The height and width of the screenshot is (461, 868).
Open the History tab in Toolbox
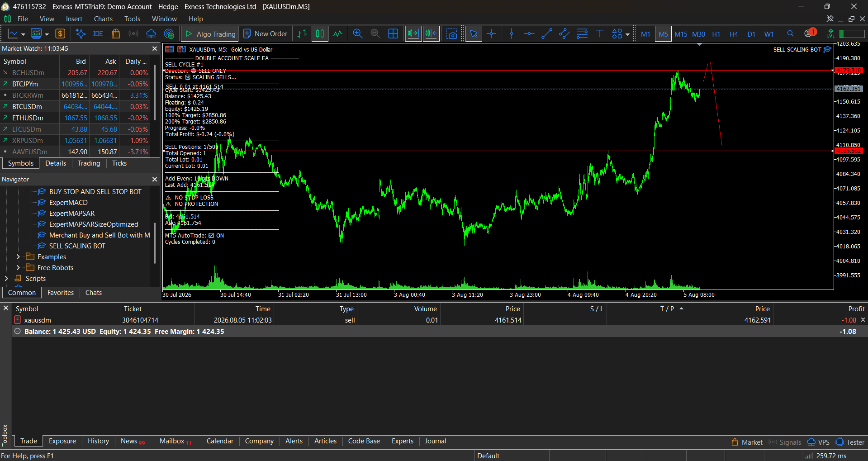98,441
